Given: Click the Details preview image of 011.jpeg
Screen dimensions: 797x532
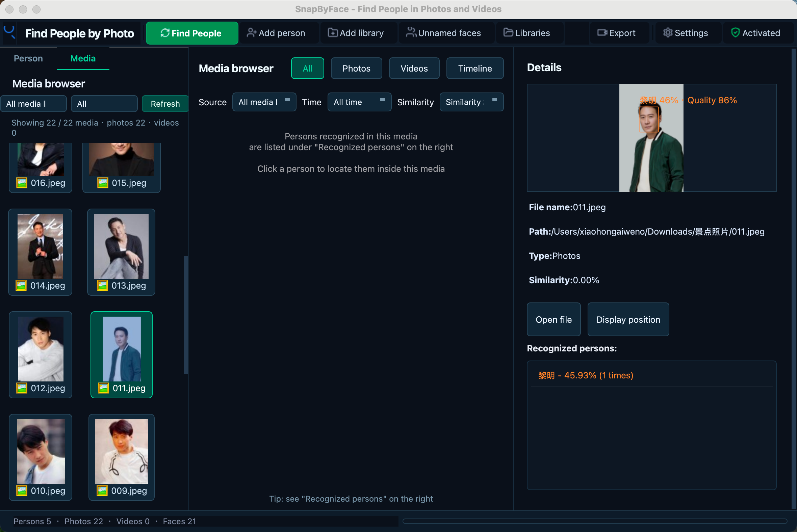Looking at the screenshot, I should click(x=651, y=138).
